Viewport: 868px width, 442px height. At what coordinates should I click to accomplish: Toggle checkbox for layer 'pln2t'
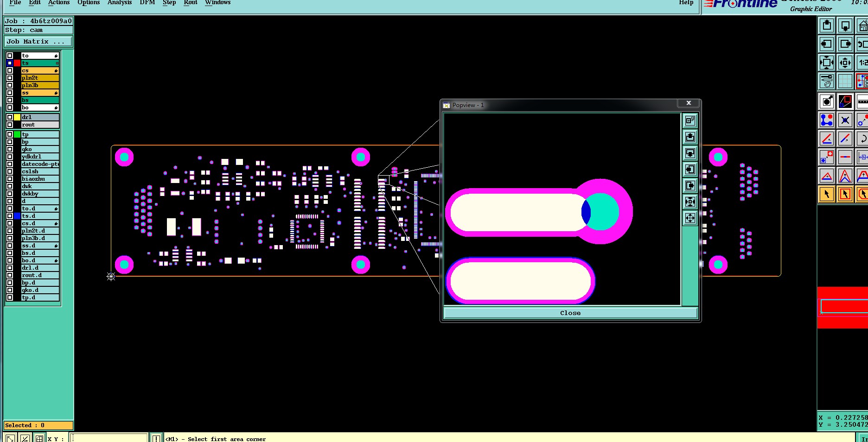click(10, 78)
